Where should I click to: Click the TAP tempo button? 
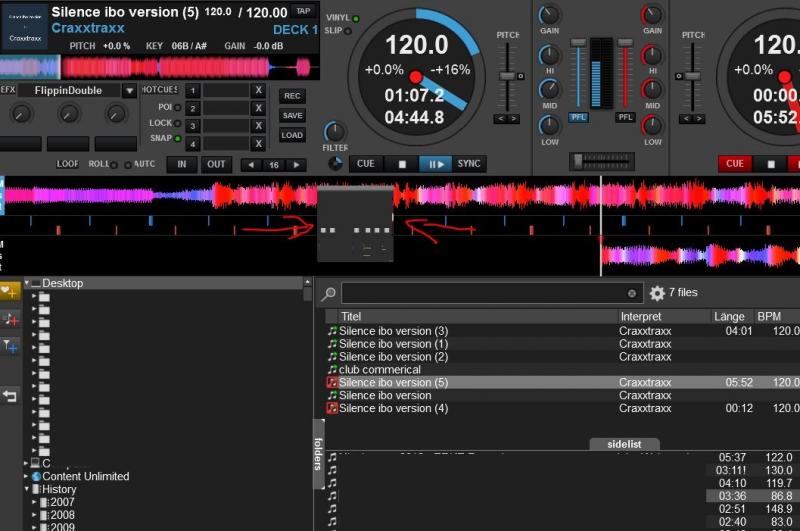coord(303,11)
